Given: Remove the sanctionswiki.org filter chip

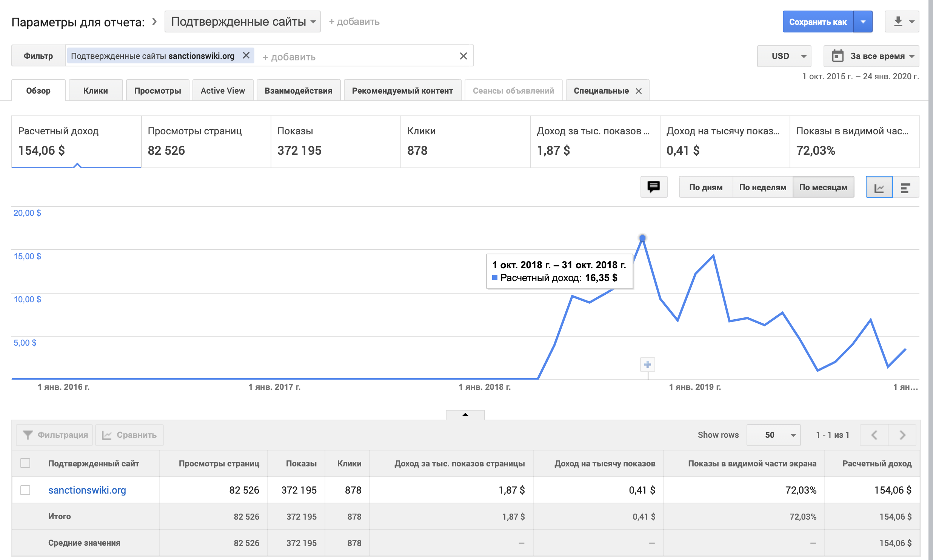Looking at the screenshot, I should [x=246, y=55].
